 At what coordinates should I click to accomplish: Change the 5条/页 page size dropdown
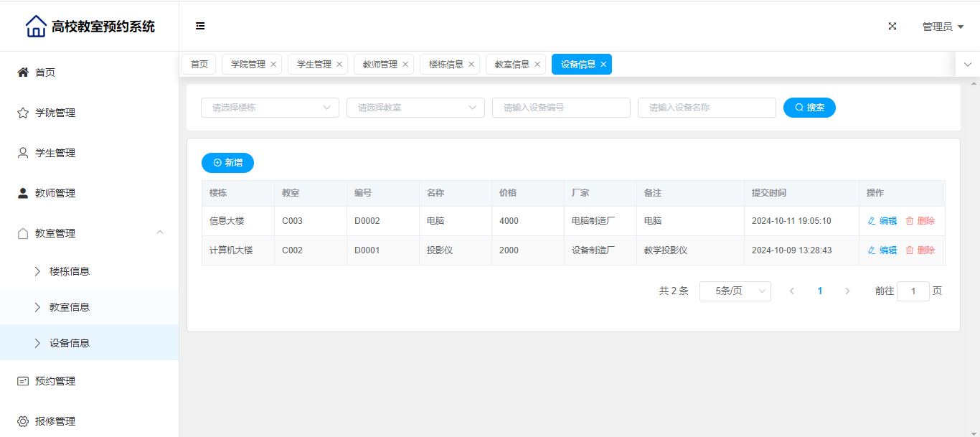tap(735, 291)
